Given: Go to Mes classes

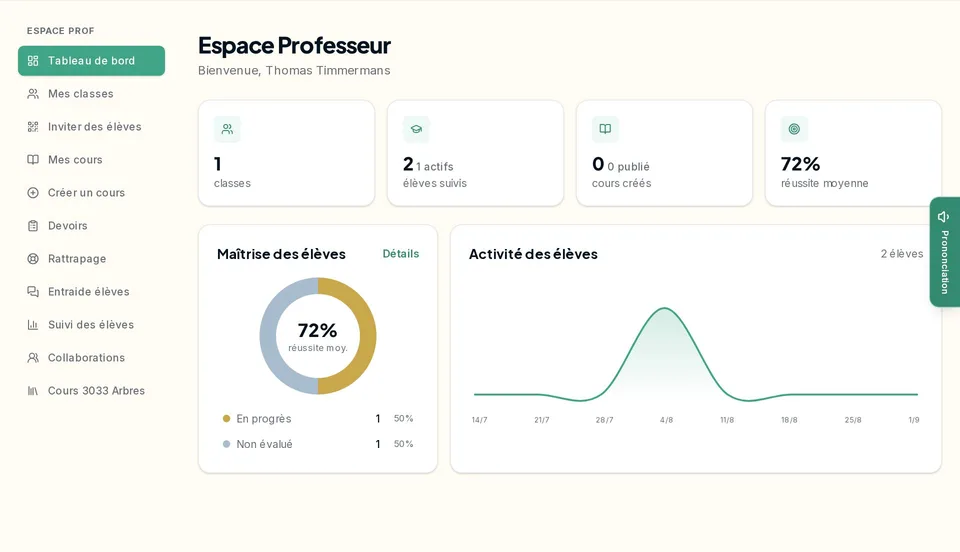Looking at the screenshot, I should 91,94.
